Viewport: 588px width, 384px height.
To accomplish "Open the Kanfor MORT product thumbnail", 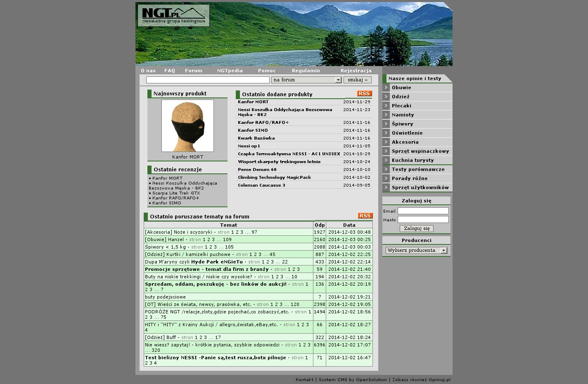I will click(x=187, y=126).
